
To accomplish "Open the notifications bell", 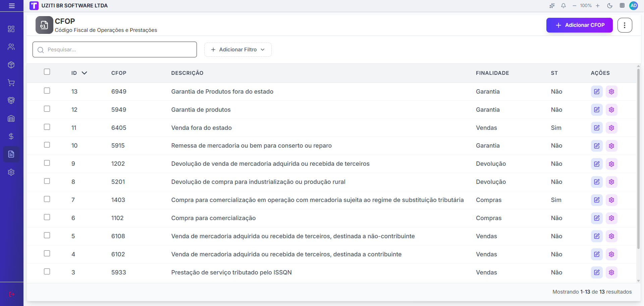I will [x=563, y=6].
